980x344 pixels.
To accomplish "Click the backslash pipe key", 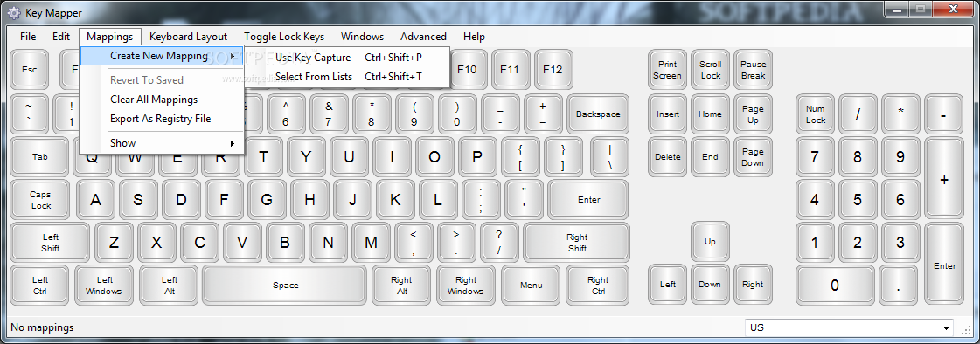I will click(609, 157).
